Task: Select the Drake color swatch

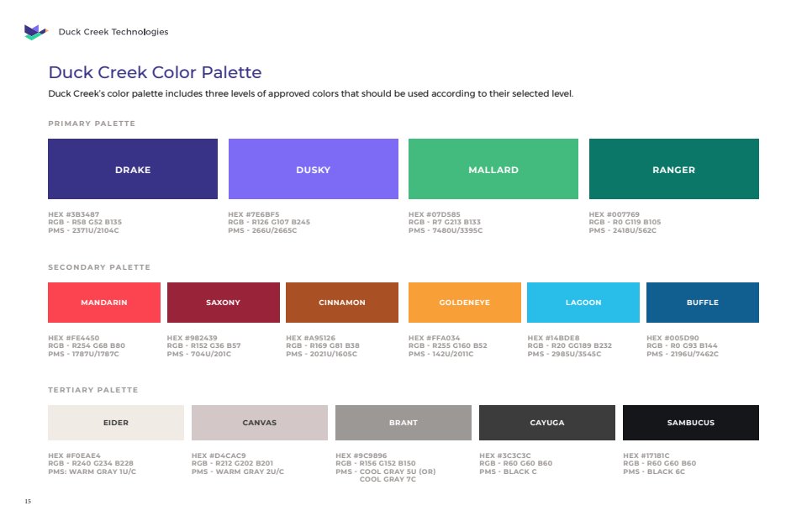Action: (133, 169)
